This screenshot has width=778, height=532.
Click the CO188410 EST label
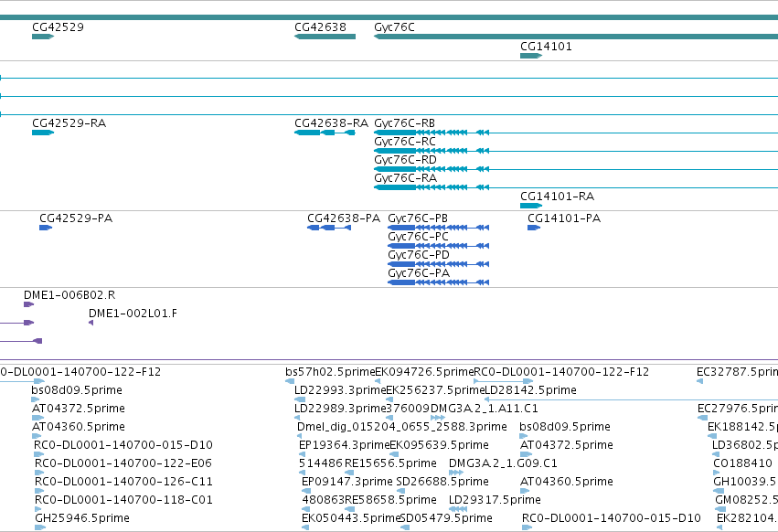click(x=742, y=463)
